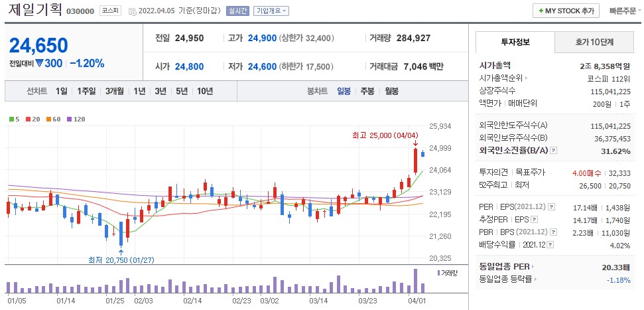Click the 시가총액 value 2조 8,358억원
The image size is (644, 310).
[605, 66]
